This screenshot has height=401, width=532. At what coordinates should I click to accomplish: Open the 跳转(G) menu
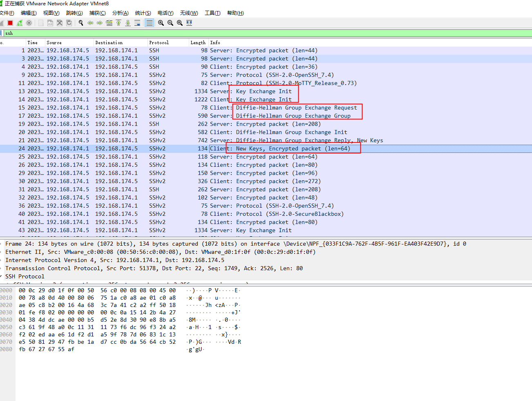[x=74, y=13]
